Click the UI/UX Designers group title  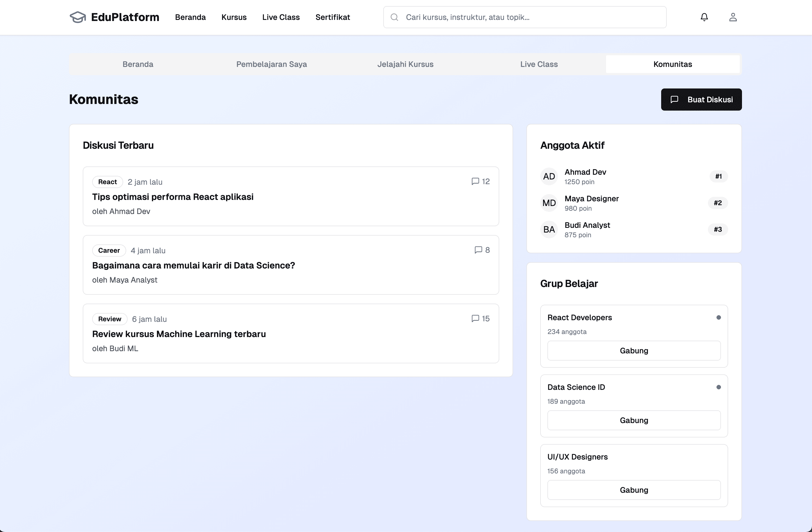(578, 457)
